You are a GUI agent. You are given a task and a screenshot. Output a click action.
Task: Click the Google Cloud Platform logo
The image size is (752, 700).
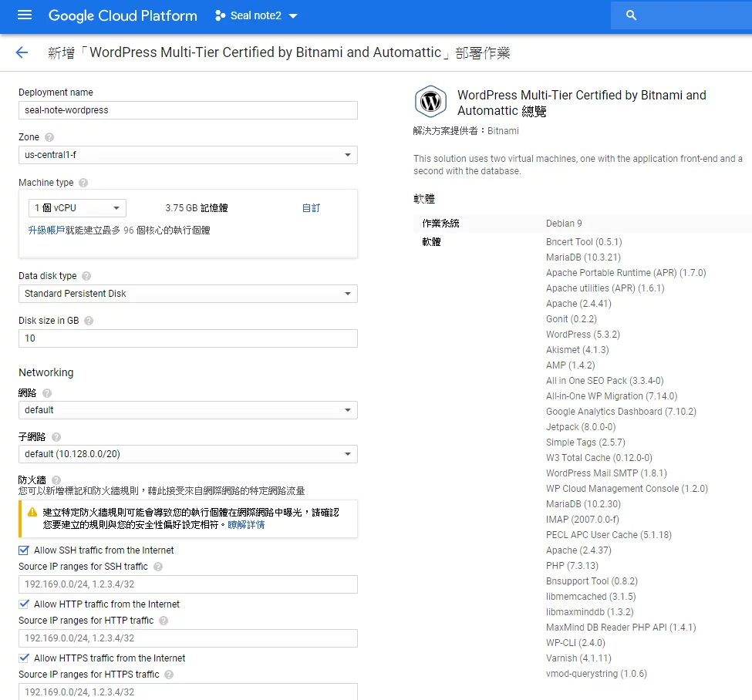tap(123, 16)
